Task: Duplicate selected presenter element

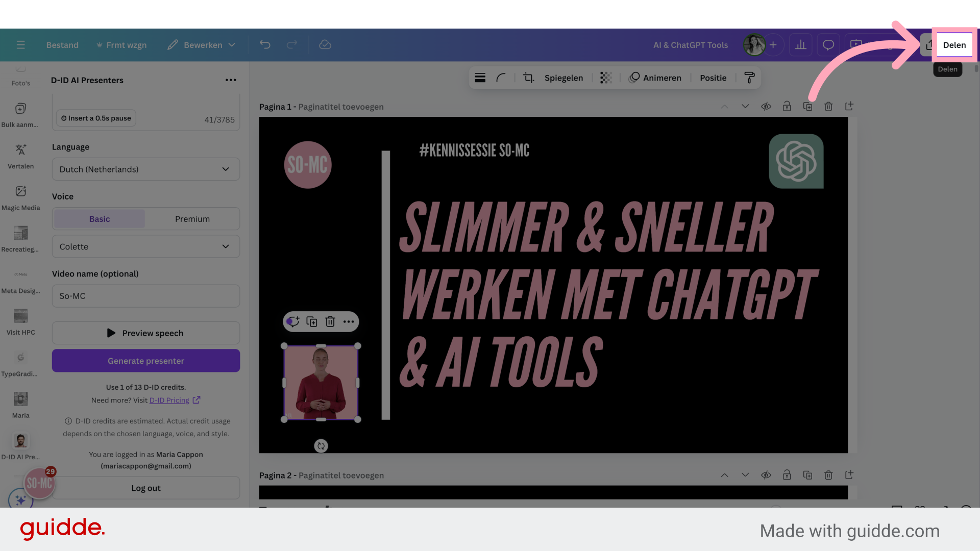Action: pos(311,321)
